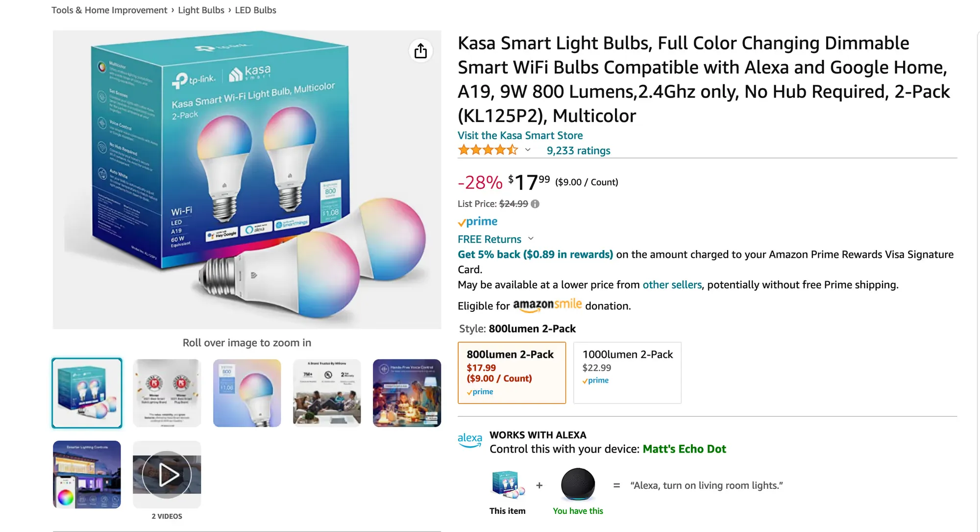
Task: Click the share icon on product image
Action: pyautogui.click(x=420, y=51)
